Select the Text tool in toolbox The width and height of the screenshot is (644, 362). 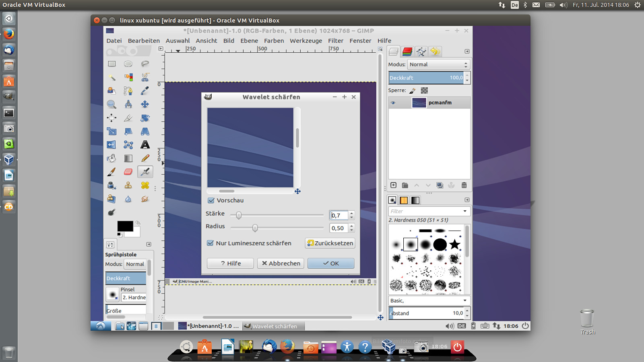(x=145, y=145)
